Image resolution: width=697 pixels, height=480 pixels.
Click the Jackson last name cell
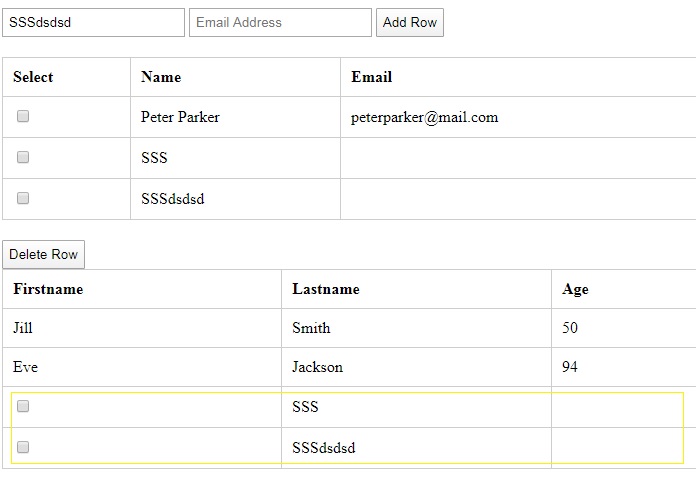pos(416,367)
